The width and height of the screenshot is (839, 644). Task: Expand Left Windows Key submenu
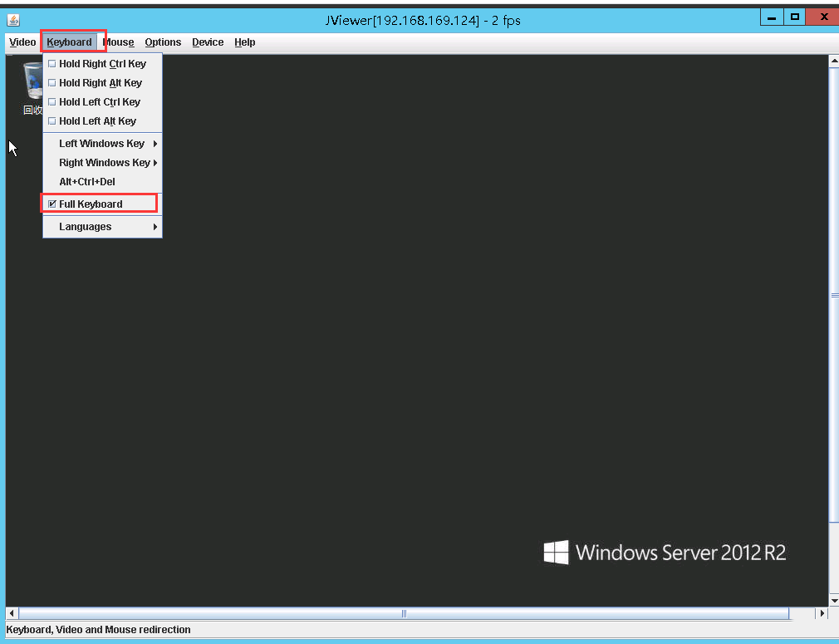click(102, 144)
